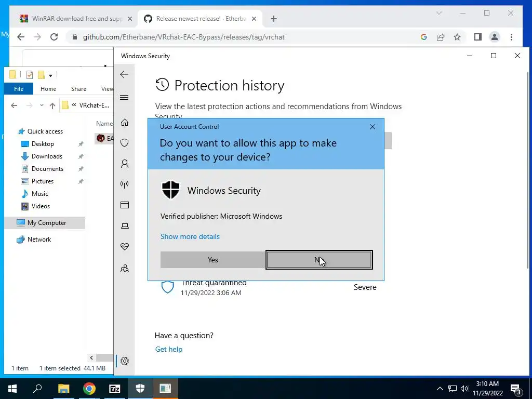Open File tab in File Explorer
532x399 pixels.
click(x=19, y=88)
